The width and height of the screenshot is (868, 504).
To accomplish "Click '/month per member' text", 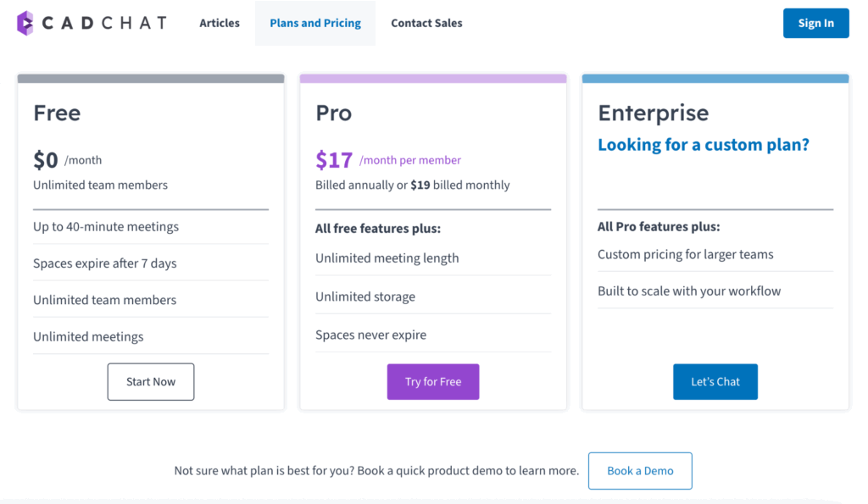I will 410,160.
